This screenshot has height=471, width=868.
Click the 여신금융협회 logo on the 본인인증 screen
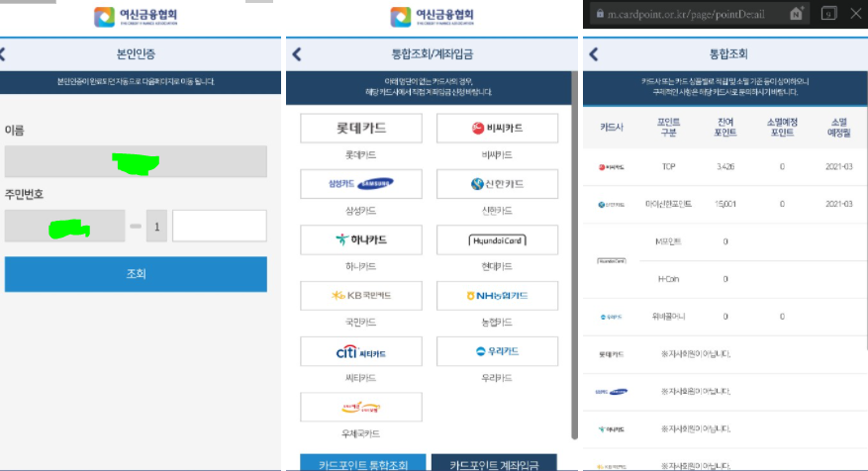pos(136,17)
